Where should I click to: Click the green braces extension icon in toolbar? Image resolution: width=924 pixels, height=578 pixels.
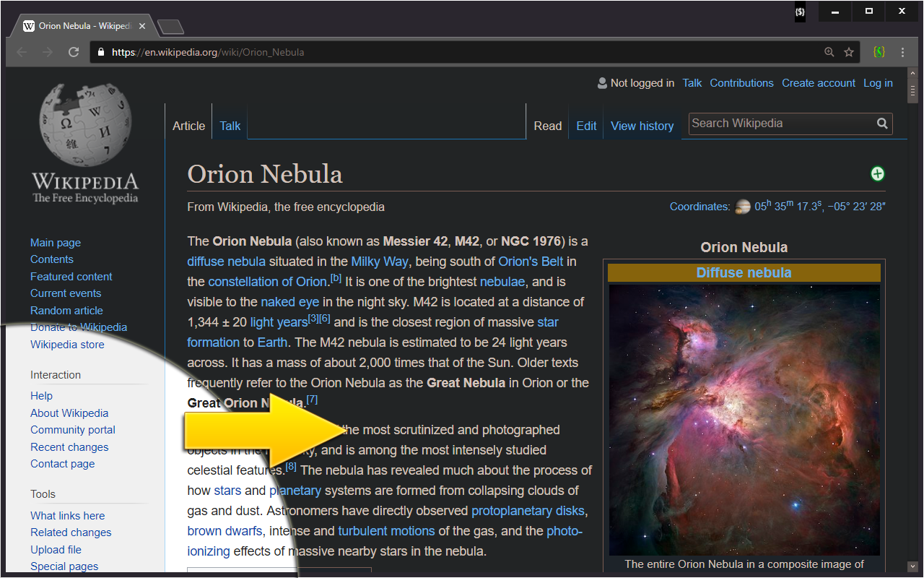tap(879, 52)
